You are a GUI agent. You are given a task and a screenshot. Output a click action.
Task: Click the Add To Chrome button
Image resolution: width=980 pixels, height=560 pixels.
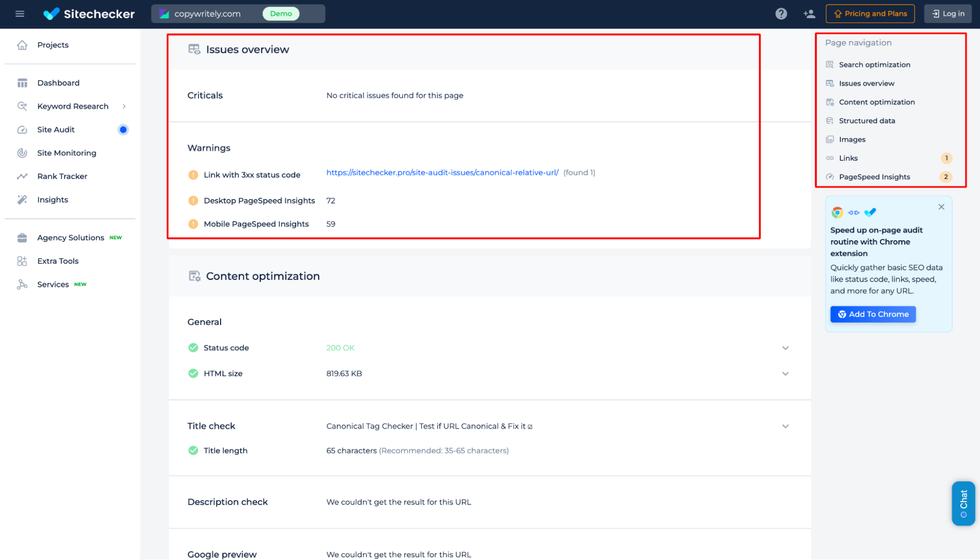coord(873,314)
